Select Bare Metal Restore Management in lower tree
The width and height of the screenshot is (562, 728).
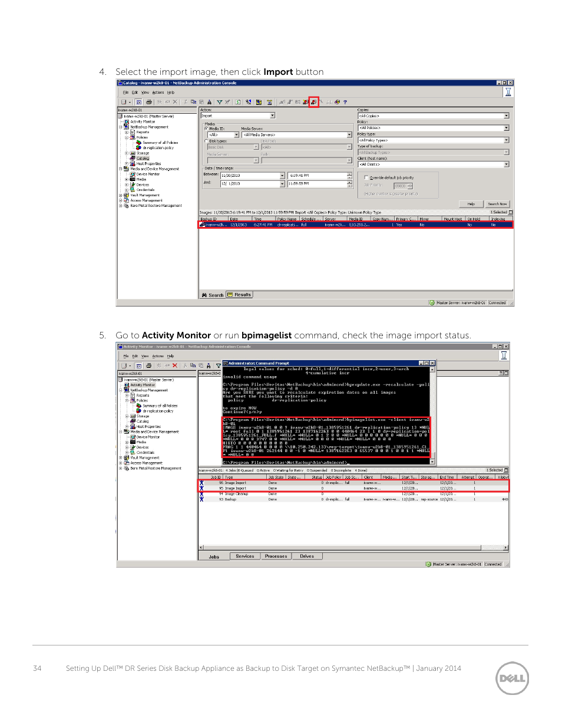(x=156, y=469)
